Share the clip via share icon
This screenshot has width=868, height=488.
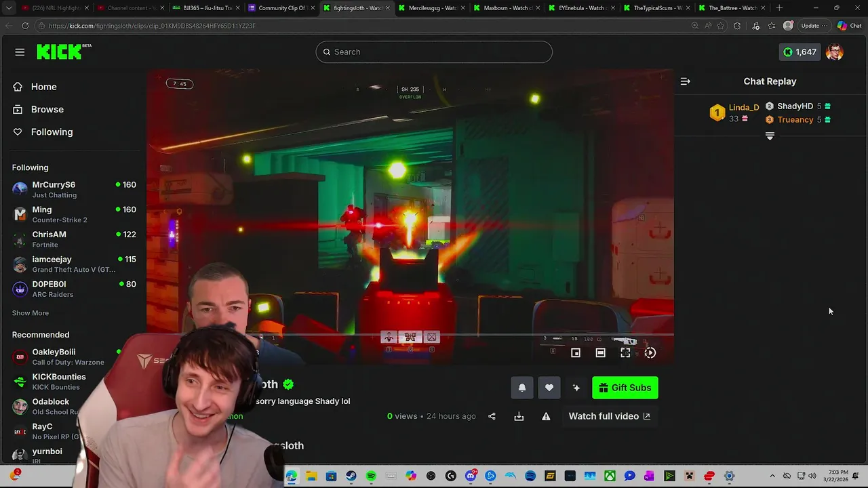[x=492, y=416]
